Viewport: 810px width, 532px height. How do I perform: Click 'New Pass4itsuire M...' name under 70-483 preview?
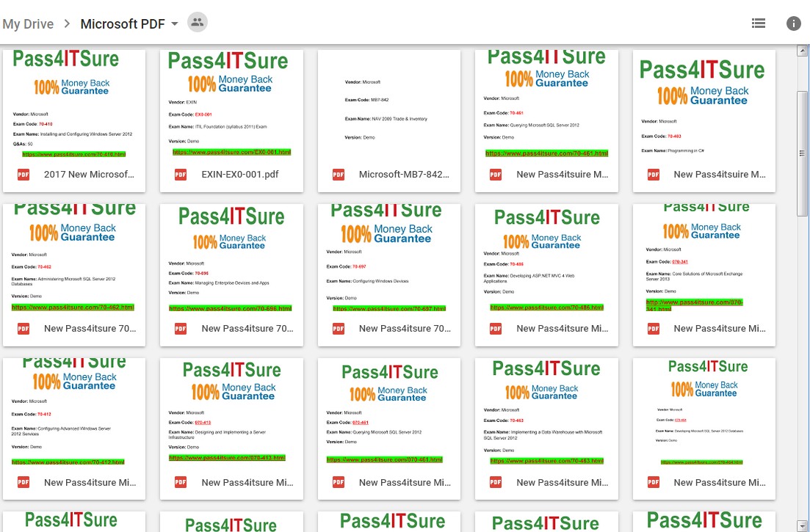pos(720,175)
